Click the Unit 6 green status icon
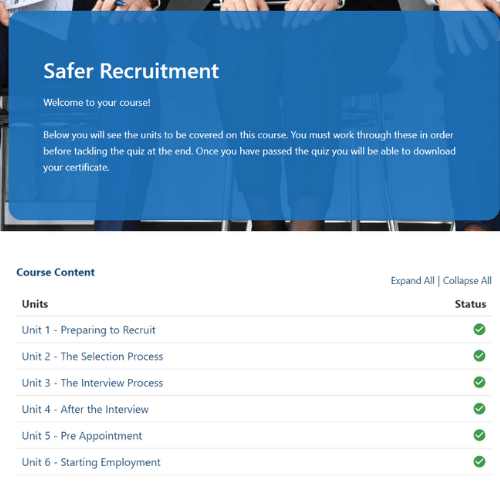This screenshot has width=500, height=500. pyautogui.click(x=479, y=462)
